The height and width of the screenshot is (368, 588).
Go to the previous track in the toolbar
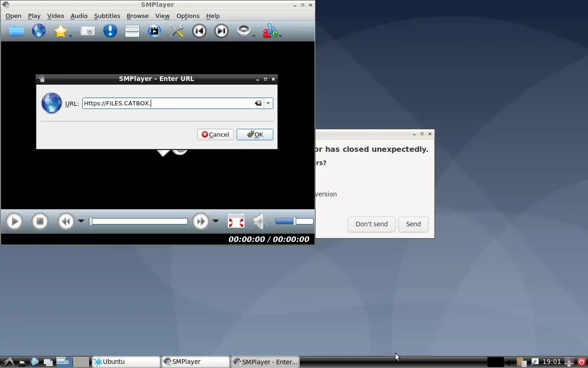(199, 31)
